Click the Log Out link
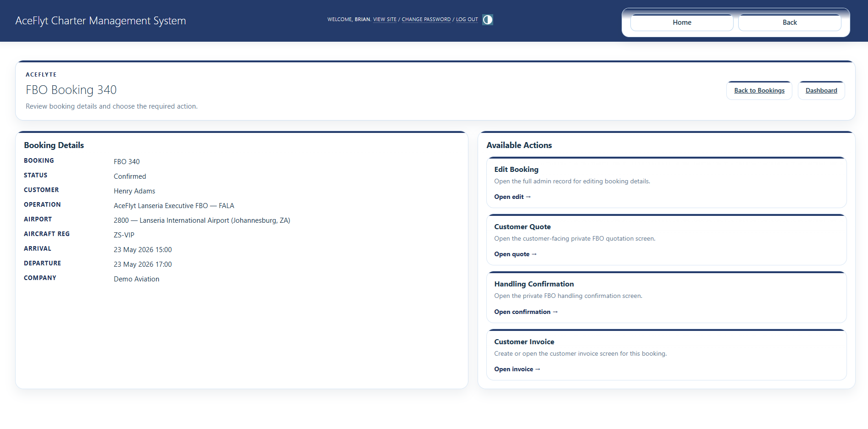Viewport: 868px width, 429px height. (x=467, y=20)
